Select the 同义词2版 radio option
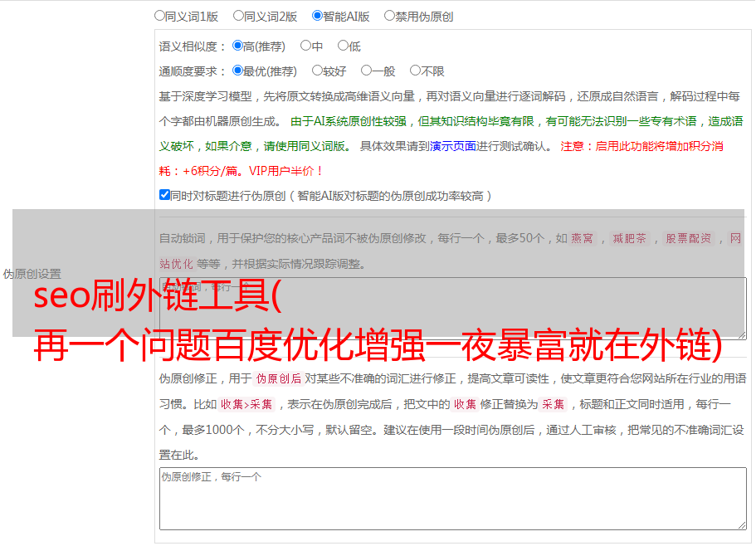 click(x=238, y=16)
